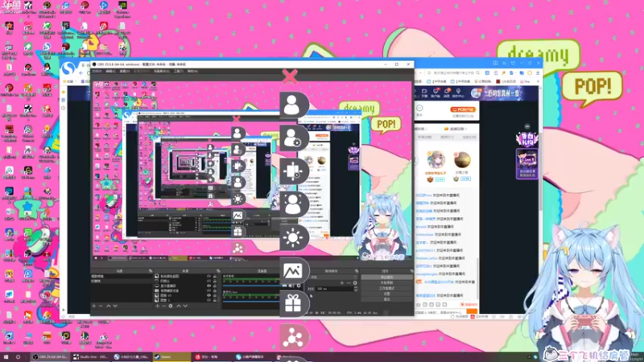644x362 pixels.
Task: Toggle eye visibility for 视频捕获设备 source
Action: (208, 290)
